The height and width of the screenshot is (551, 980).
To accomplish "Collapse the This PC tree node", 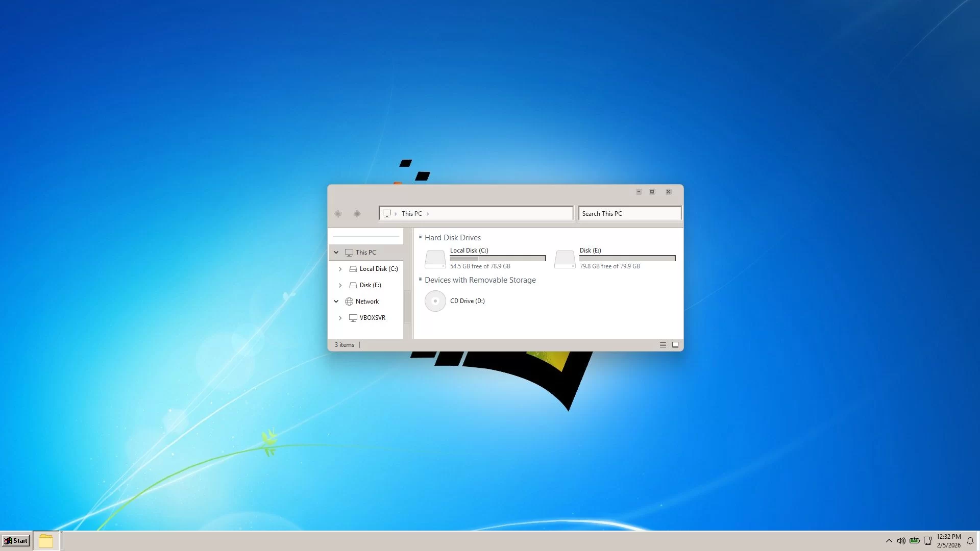I will (x=336, y=253).
